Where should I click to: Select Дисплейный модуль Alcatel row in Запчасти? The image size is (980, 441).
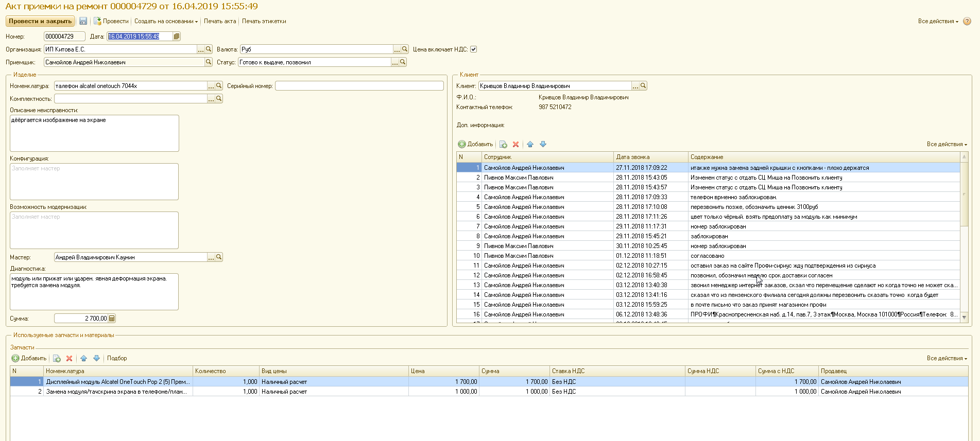(x=118, y=382)
